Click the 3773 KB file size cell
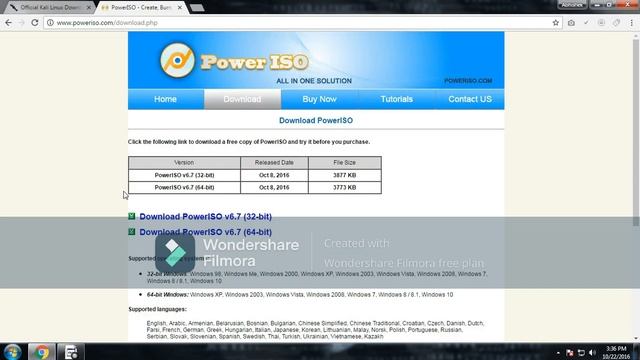Image resolution: width=640 pixels, height=360 pixels. pos(344,187)
